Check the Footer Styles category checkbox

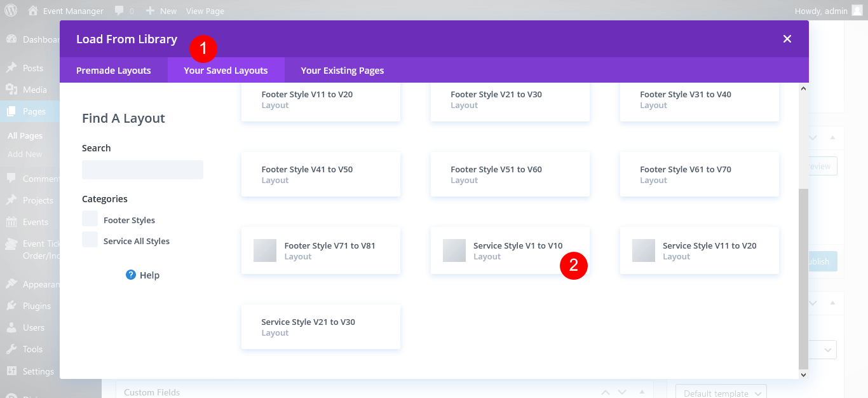coord(90,219)
